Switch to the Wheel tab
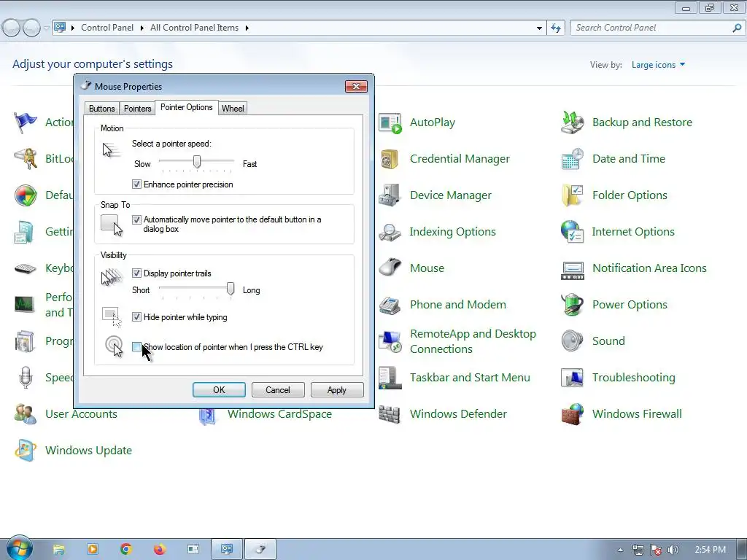 pyautogui.click(x=233, y=109)
